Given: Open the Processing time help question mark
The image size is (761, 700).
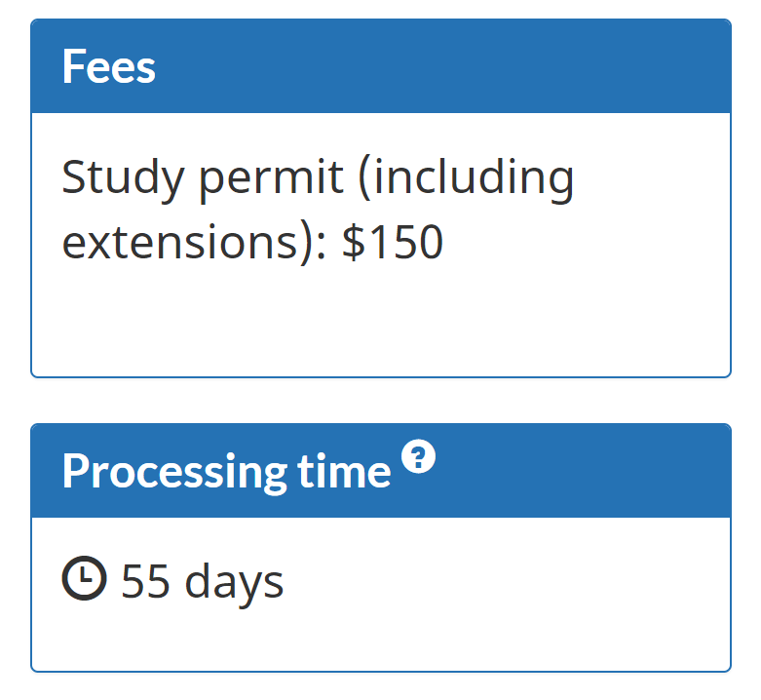Looking at the screenshot, I should pos(418,456).
